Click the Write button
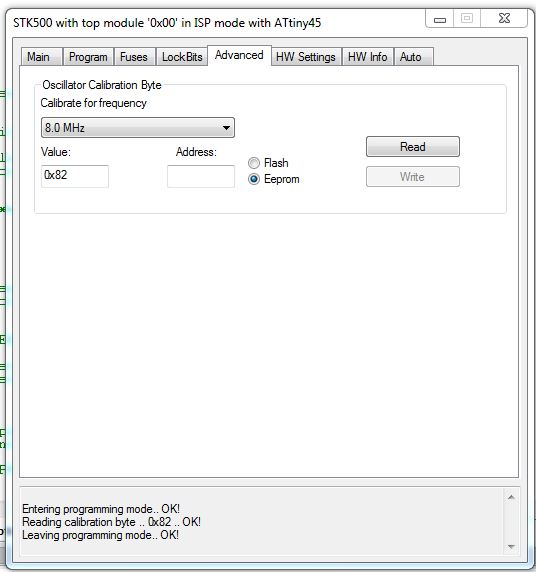The image size is (536, 572). pos(413,177)
